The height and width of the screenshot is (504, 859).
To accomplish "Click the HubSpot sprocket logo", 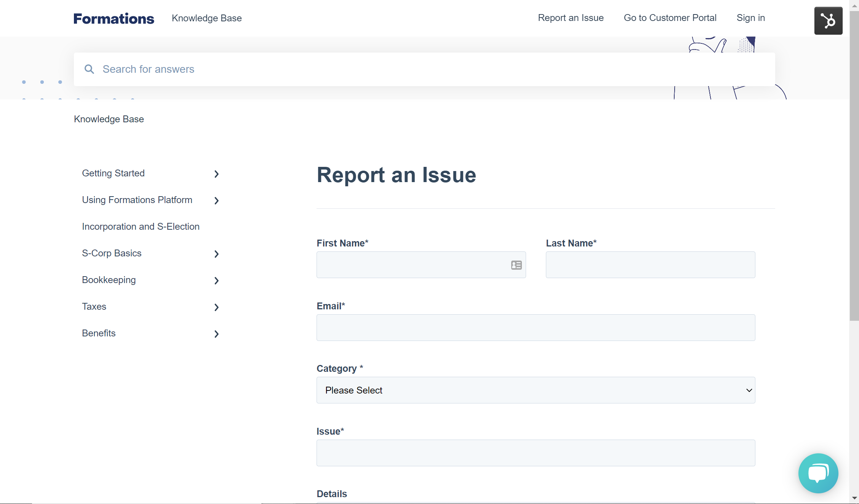I will pos(828,21).
